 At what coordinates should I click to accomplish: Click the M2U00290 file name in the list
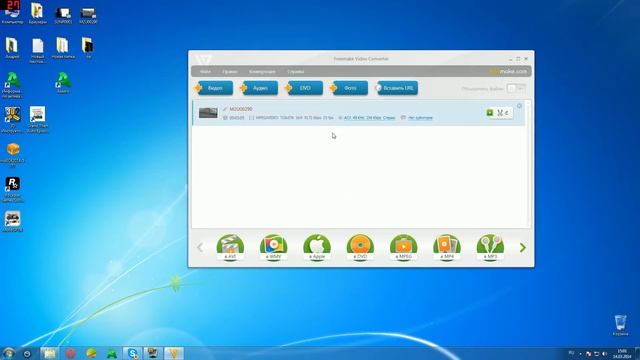tap(241, 109)
